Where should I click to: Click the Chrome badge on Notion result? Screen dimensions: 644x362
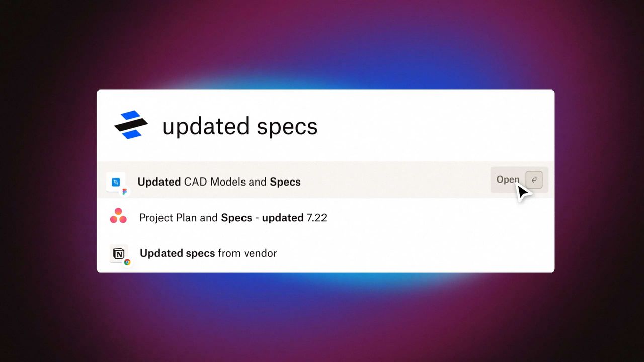pos(127,262)
